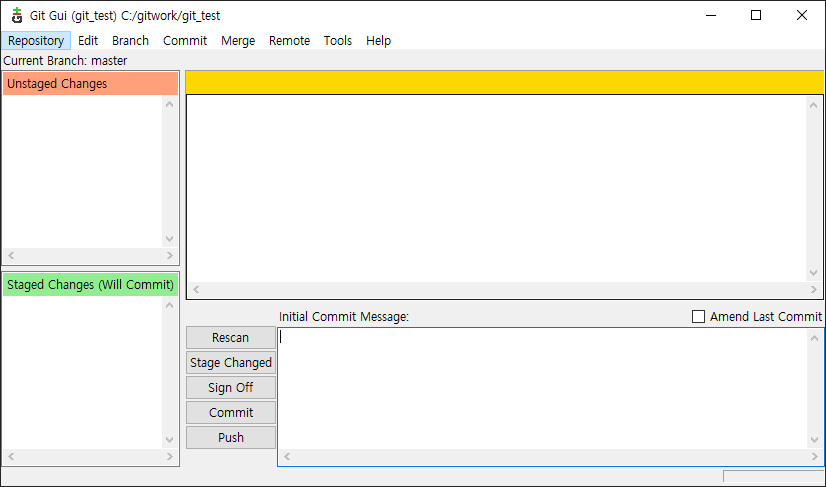
Task: Close the Git Gui window
Action: [x=802, y=15]
